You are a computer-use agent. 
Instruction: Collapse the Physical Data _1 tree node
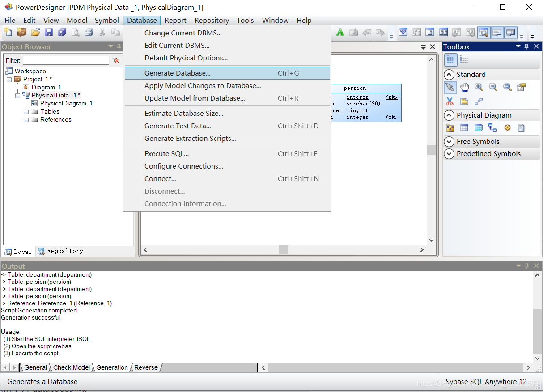tap(17, 95)
